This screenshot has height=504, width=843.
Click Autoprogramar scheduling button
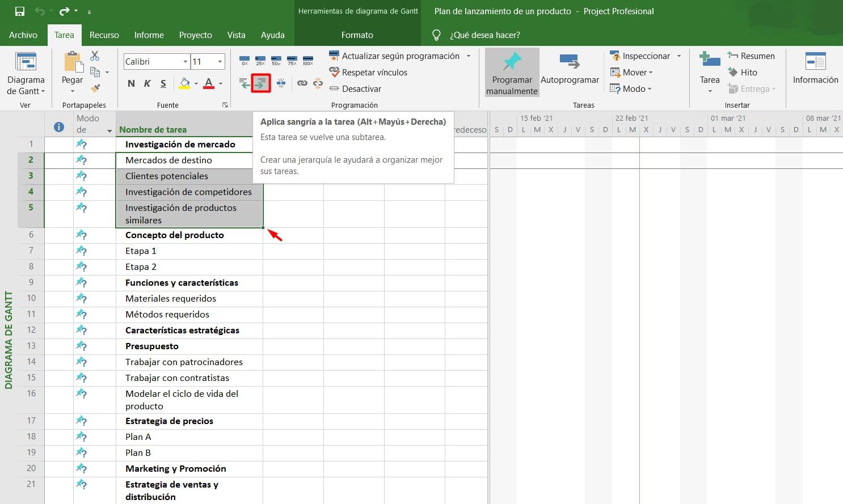click(570, 69)
